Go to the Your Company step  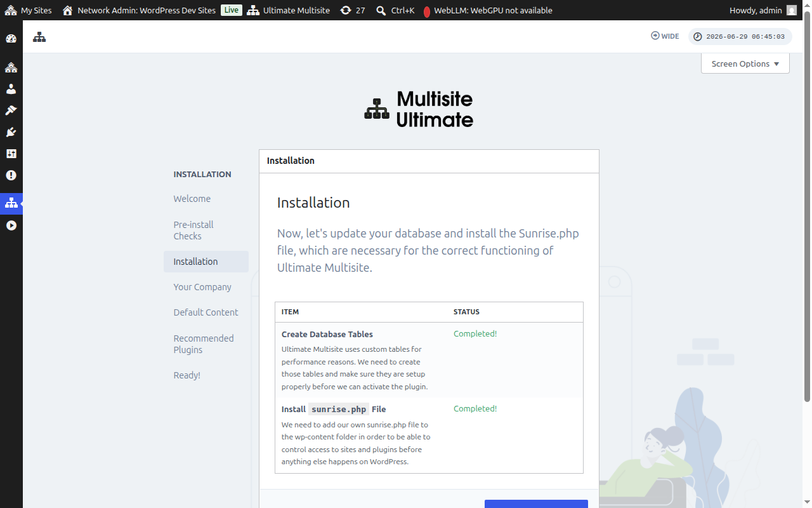(202, 287)
